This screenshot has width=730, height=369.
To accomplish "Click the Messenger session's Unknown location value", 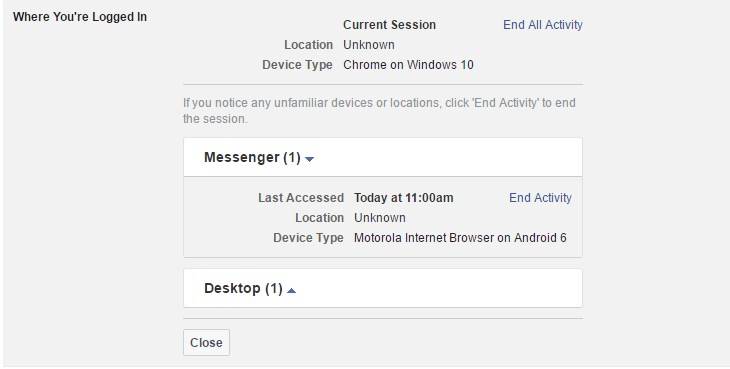I will click(379, 218).
